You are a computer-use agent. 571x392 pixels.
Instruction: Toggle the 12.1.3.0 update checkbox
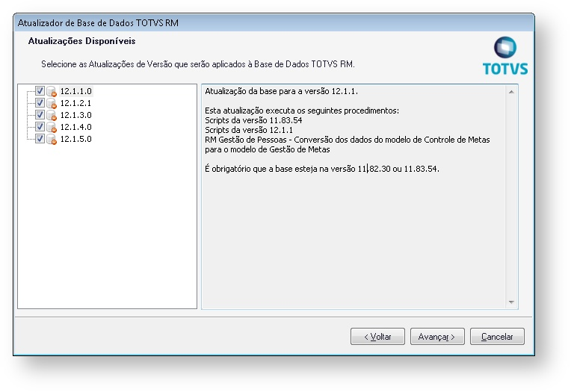pos(40,115)
